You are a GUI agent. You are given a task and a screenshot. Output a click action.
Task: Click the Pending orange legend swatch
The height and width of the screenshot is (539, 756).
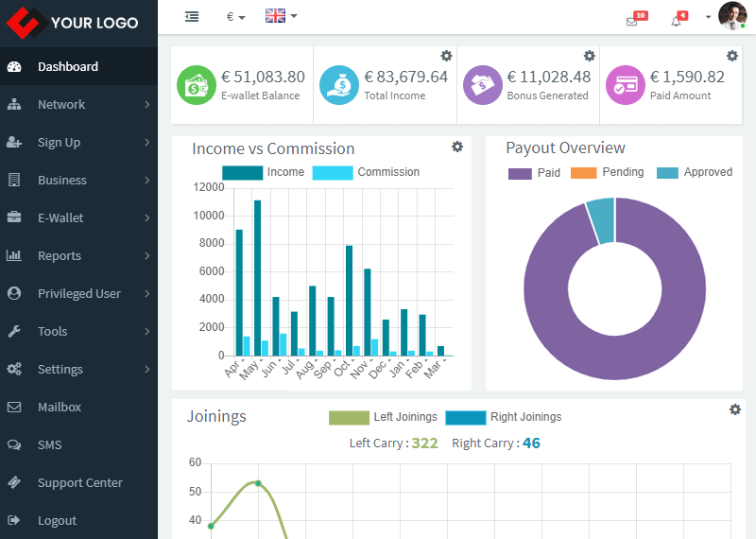click(x=584, y=173)
